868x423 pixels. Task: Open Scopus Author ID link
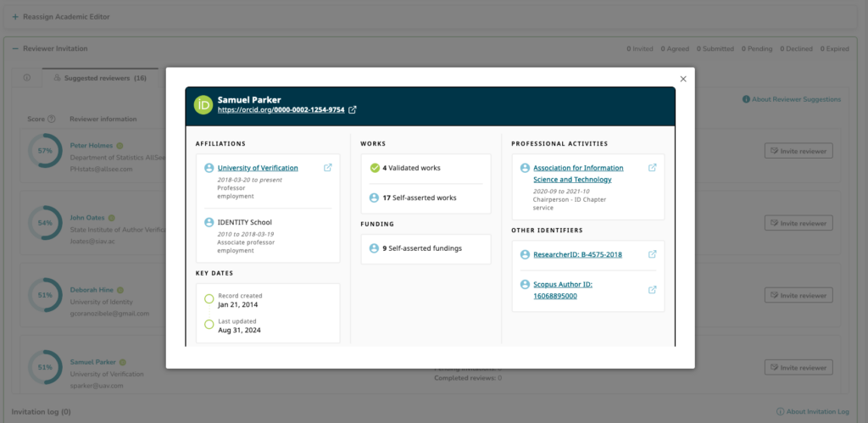click(563, 290)
